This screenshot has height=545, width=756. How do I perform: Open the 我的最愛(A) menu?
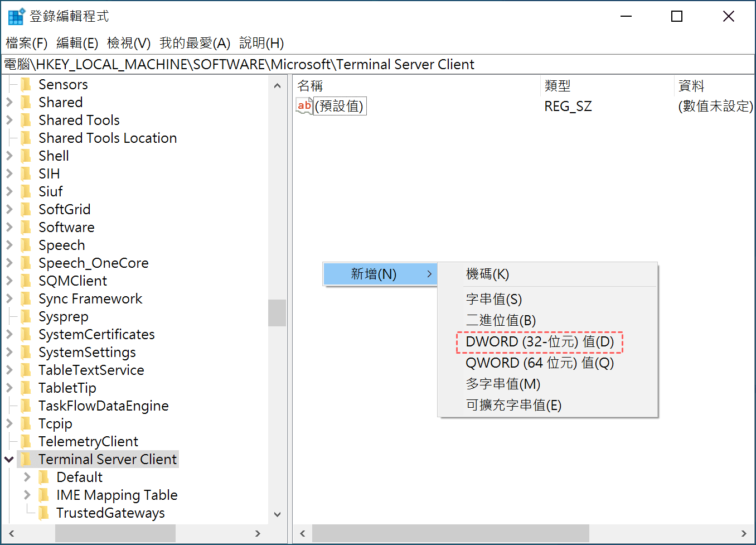(195, 43)
